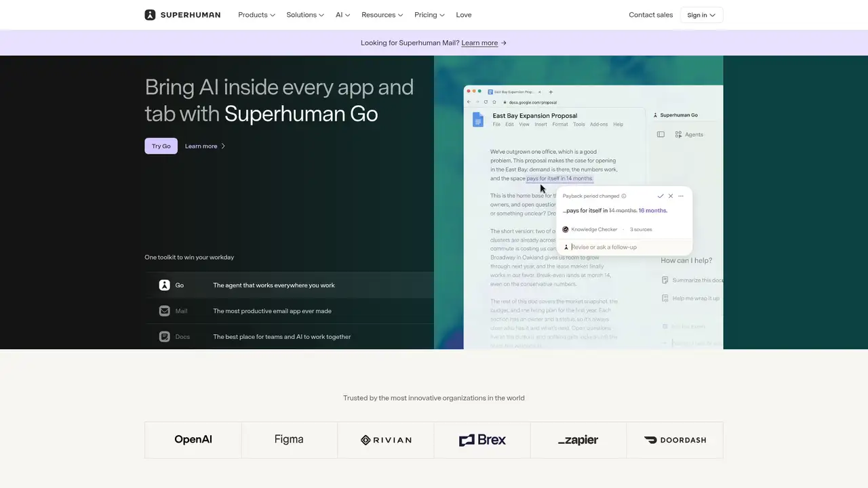Screen dimensions: 868x488
Task: Open the Products dropdown menu
Action: (x=256, y=15)
